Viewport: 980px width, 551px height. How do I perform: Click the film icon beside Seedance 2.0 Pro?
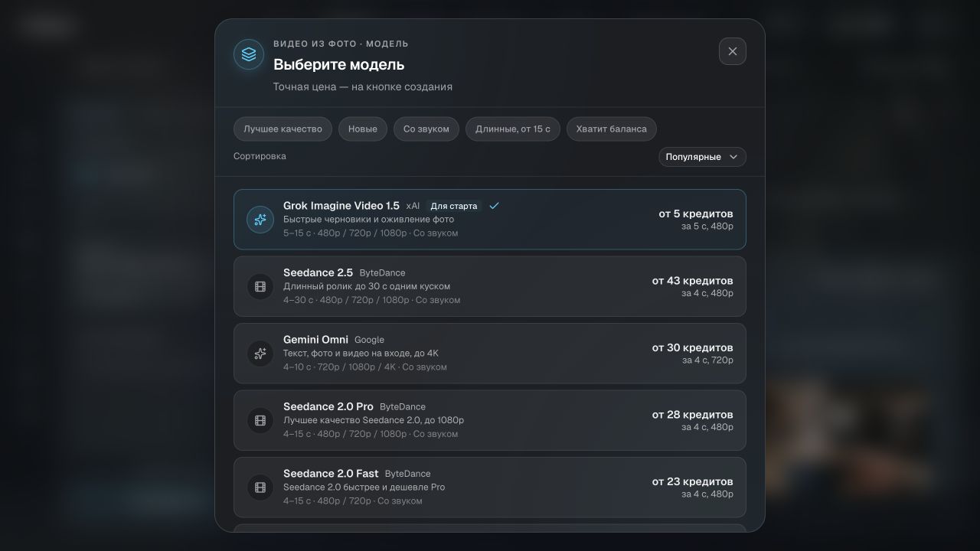260,420
